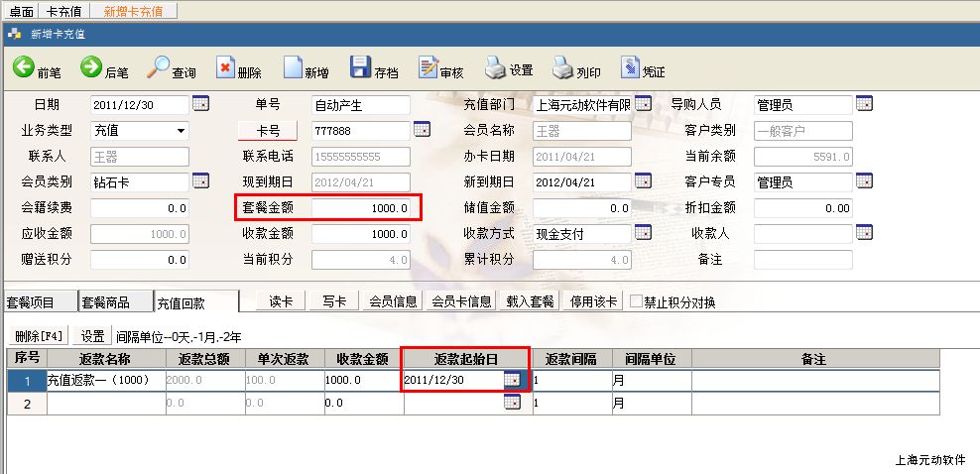
Task: Open the 凭证 voucher icon
Action: pos(630,68)
